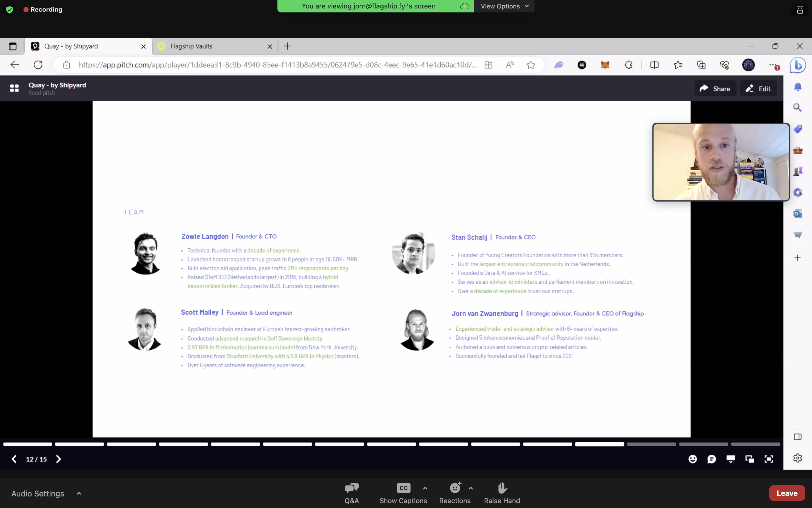Switch to the Flagship Vaults tab
This screenshot has height=508, width=812.
[x=215, y=46]
